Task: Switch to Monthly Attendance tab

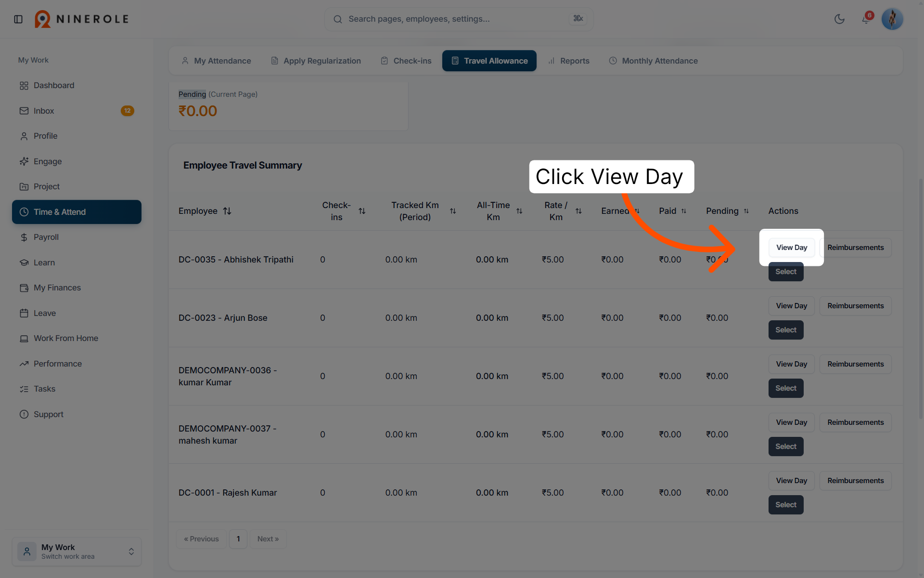Action: click(x=654, y=61)
